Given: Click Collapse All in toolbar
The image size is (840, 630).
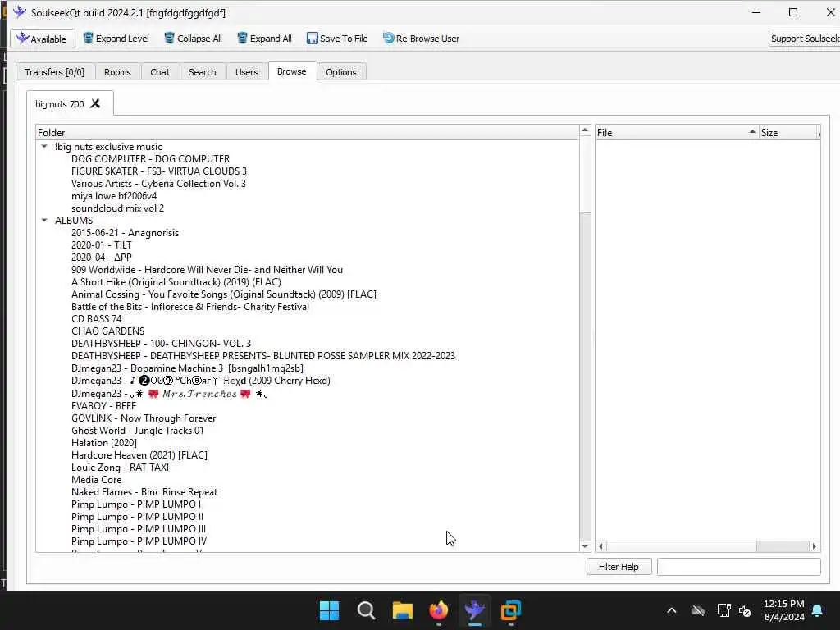Looking at the screenshot, I should coord(193,39).
